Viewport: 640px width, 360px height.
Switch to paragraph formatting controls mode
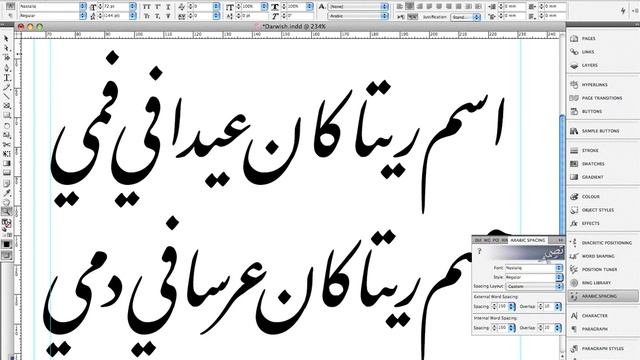click(x=11, y=16)
